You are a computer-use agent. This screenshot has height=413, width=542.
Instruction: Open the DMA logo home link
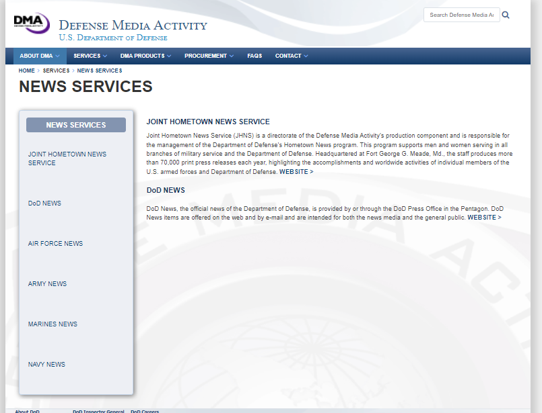click(31, 23)
